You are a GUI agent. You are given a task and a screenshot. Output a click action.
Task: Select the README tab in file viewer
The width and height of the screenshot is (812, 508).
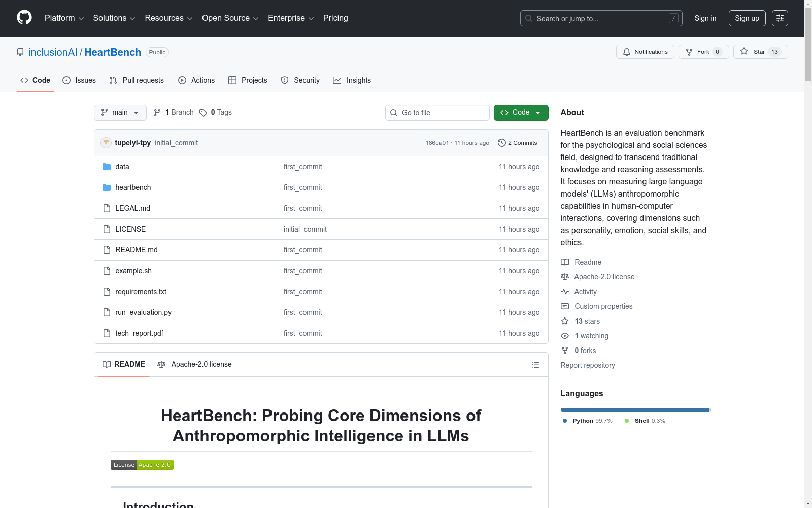point(124,364)
